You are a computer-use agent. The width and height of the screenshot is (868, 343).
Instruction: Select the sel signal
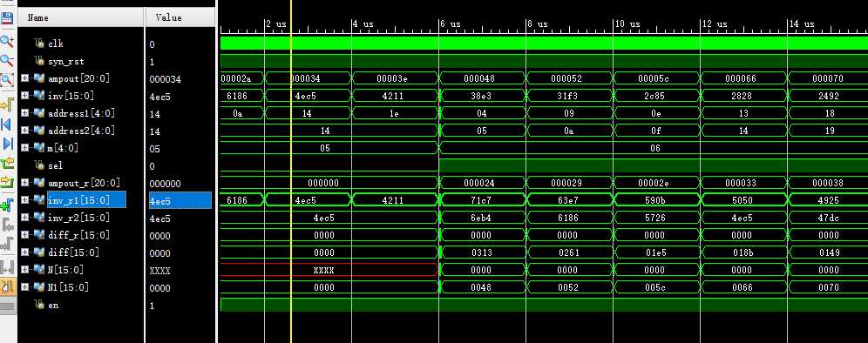pyautogui.click(x=56, y=165)
